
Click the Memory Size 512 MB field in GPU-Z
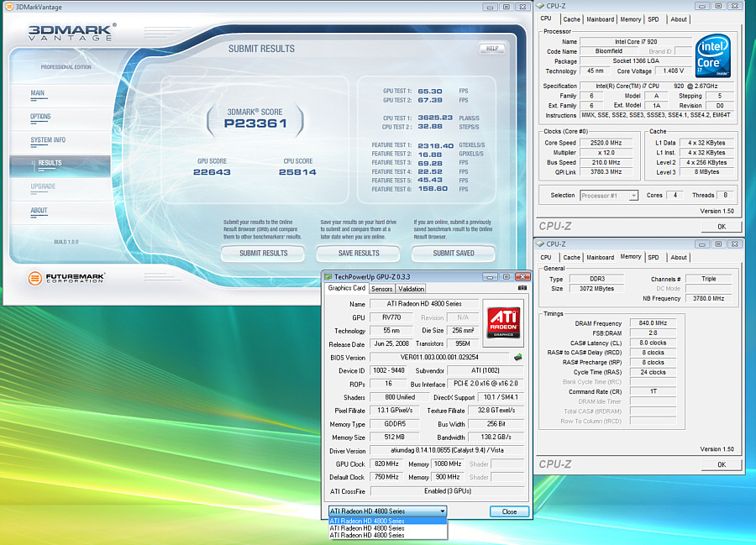pyautogui.click(x=394, y=437)
